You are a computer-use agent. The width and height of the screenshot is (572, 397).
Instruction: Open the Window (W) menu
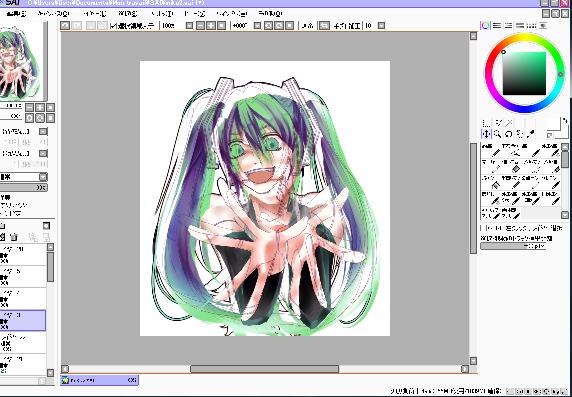(x=232, y=14)
